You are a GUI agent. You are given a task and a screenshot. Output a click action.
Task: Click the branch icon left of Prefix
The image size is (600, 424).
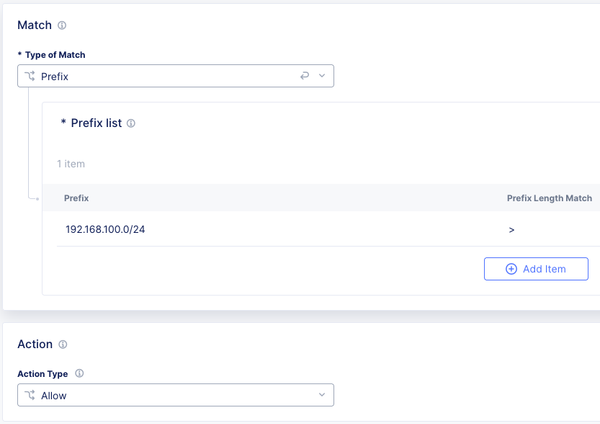pos(30,76)
